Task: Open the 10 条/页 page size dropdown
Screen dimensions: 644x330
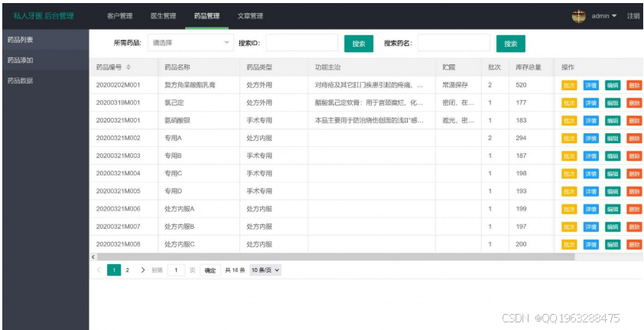Action: pos(265,270)
